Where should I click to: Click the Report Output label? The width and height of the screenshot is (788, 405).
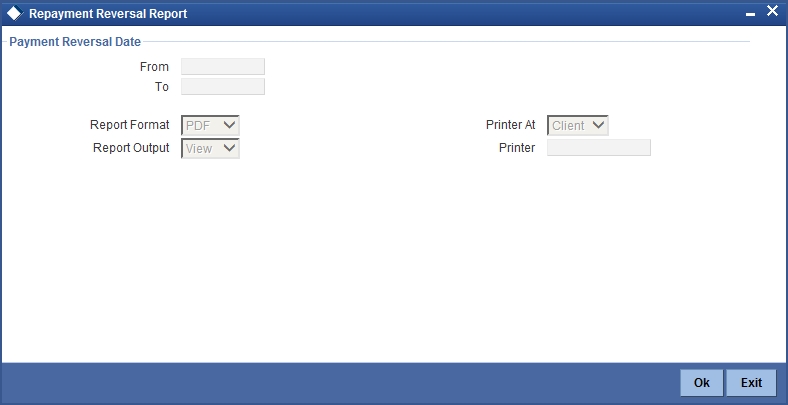coord(131,148)
